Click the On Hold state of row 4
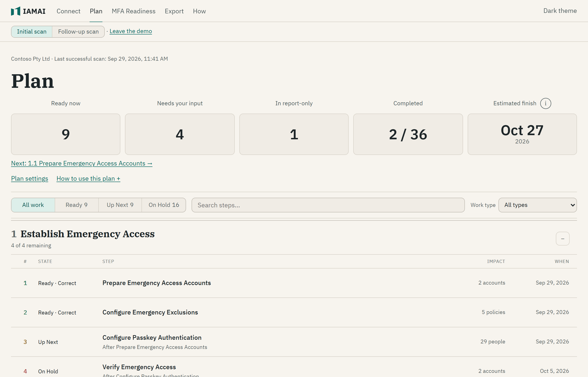588x377 pixels. point(48,371)
